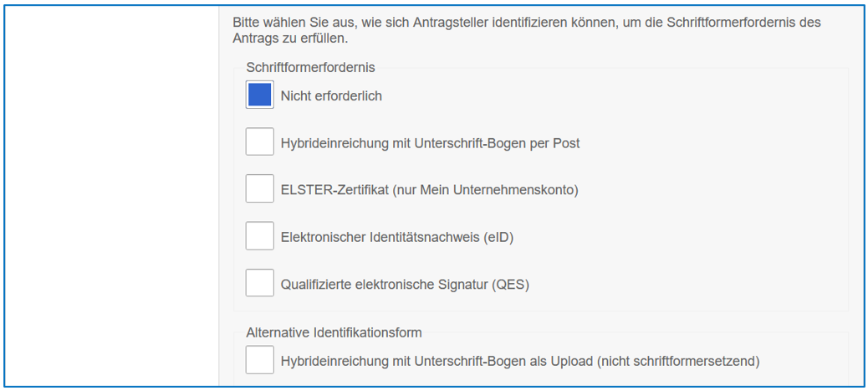Uncheck the 'Nicht erforderlich' checkbox

[260, 95]
